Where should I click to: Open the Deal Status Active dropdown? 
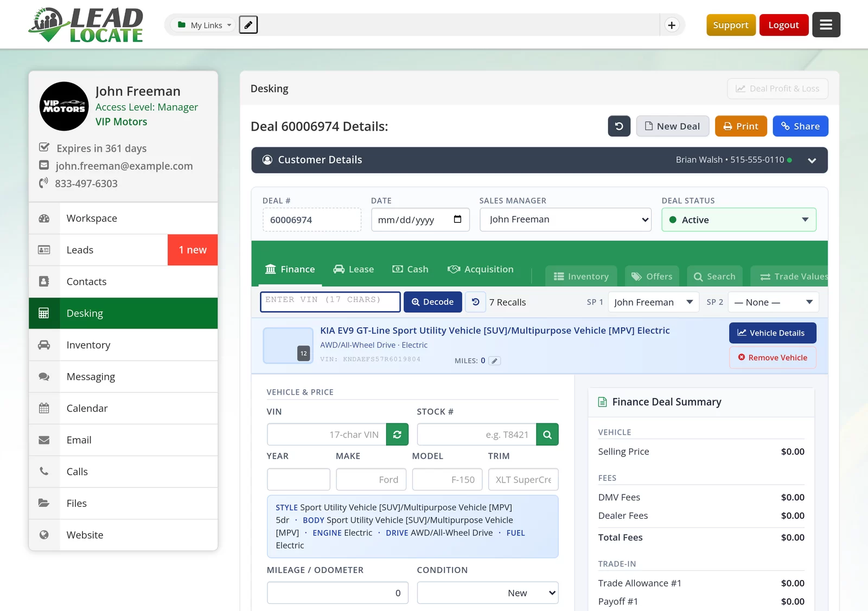[739, 220]
